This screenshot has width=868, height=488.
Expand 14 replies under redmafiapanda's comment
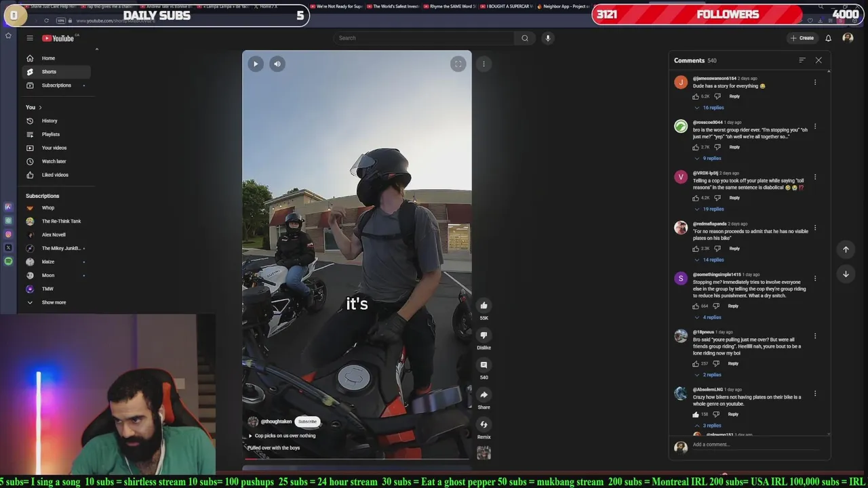pyautogui.click(x=709, y=260)
